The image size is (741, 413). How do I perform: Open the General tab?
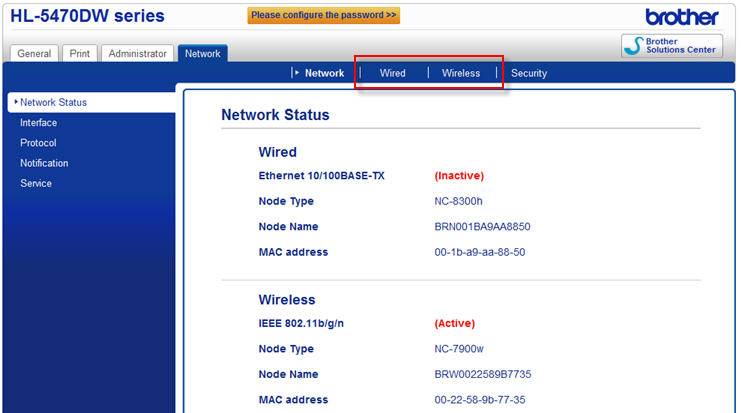[x=35, y=54]
